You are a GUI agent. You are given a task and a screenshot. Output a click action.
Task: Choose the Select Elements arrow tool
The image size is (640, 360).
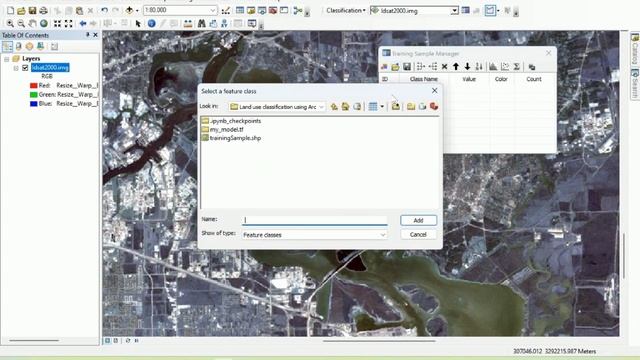tap(138, 24)
